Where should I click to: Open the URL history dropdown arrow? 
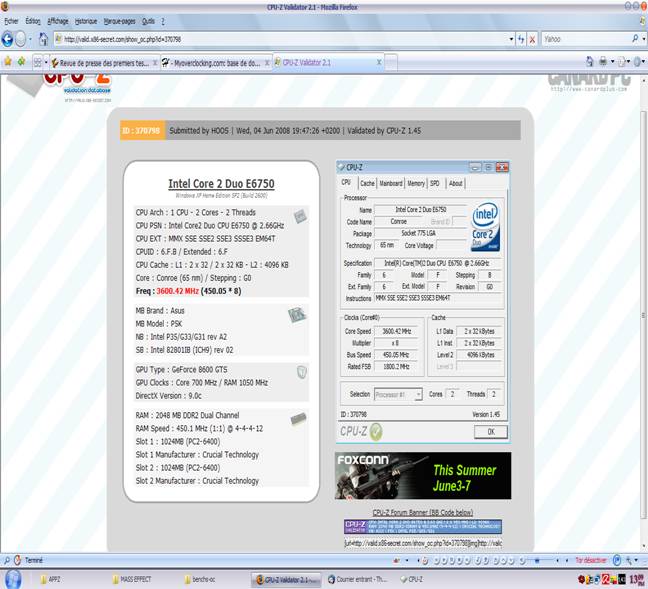[511, 39]
